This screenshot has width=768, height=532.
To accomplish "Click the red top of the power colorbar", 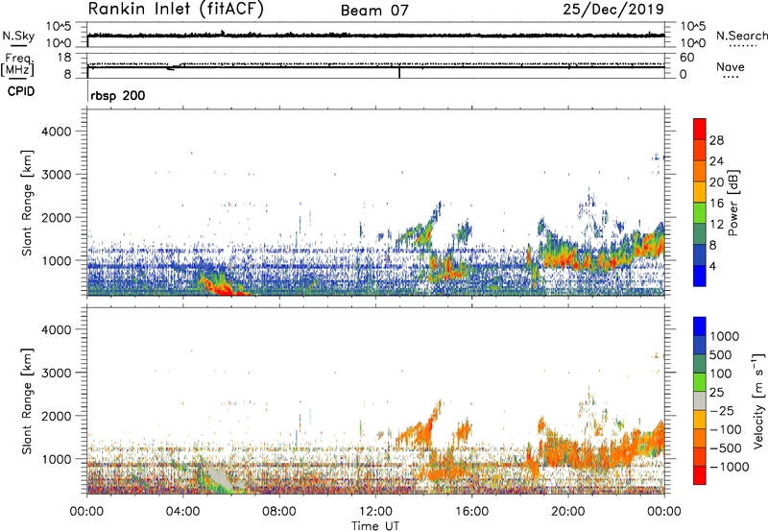I will tap(700, 127).
